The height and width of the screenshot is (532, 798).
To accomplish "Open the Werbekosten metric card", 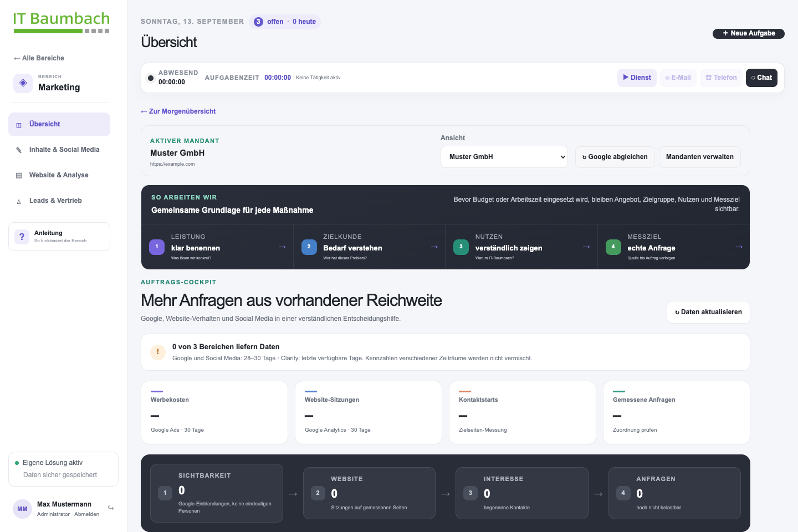I will 214,412.
